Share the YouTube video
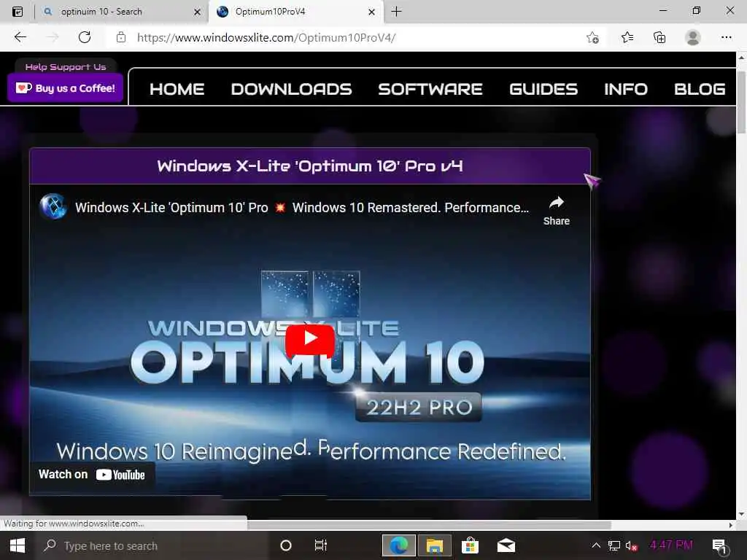Viewport: 747px width, 560px height. [556, 210]
